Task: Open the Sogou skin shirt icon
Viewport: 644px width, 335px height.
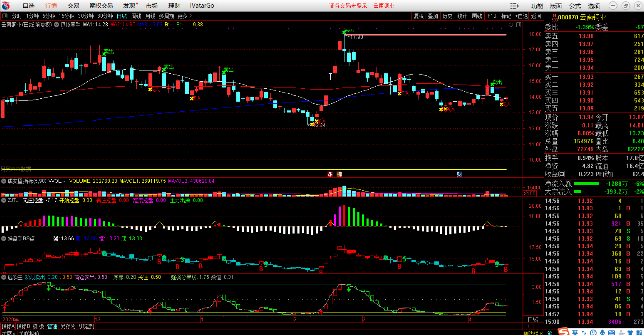Action: point(630,332)
